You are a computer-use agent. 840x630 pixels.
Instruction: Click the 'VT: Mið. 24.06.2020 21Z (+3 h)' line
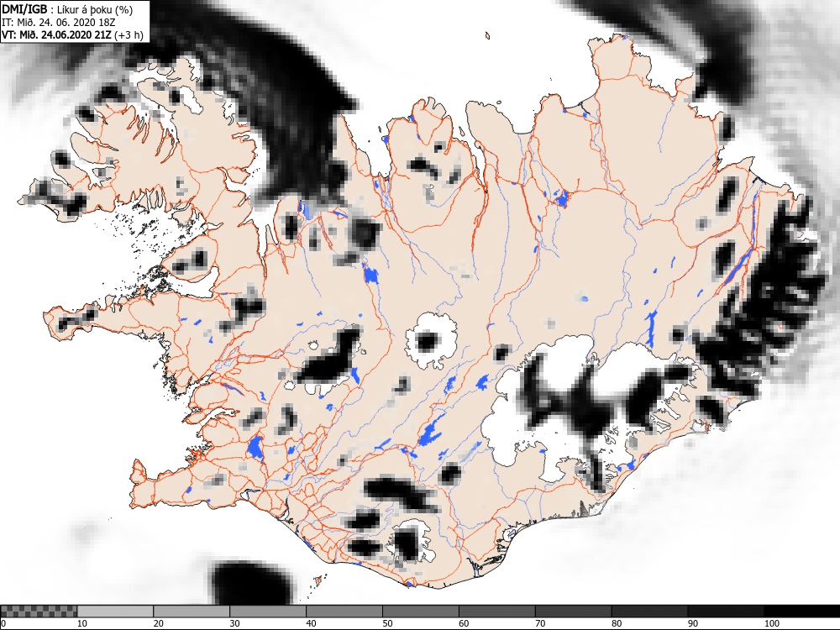72,34
